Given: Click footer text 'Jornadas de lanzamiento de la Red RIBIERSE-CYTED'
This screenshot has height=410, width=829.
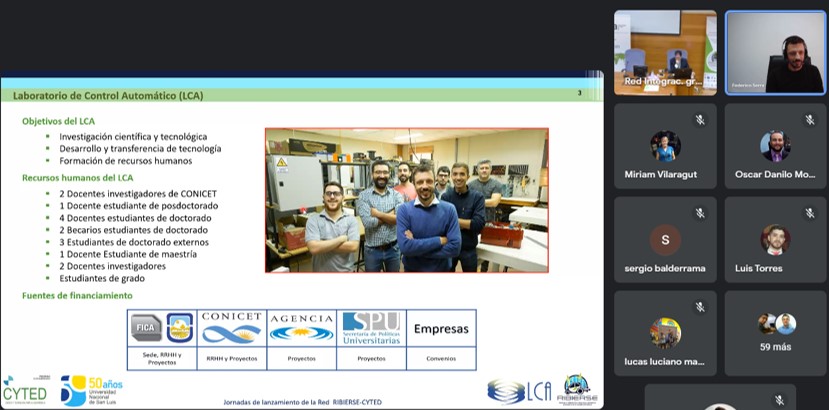Looking at the screenshot, I should [302, 403].
